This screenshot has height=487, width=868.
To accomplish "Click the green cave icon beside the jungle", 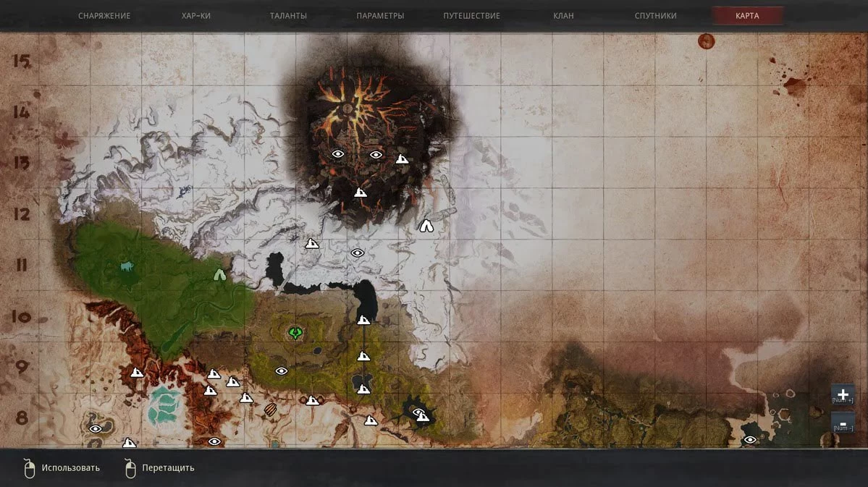I will [220, 274].
